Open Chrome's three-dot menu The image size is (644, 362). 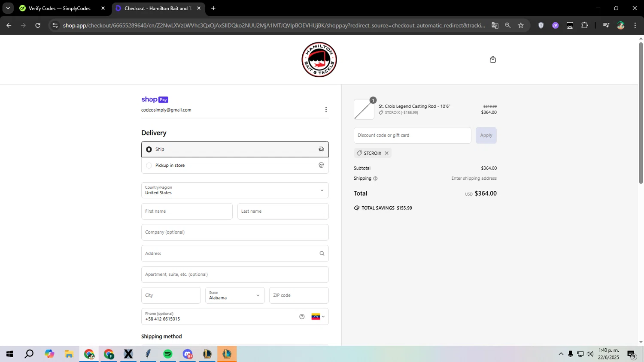[x=635, y=25]
